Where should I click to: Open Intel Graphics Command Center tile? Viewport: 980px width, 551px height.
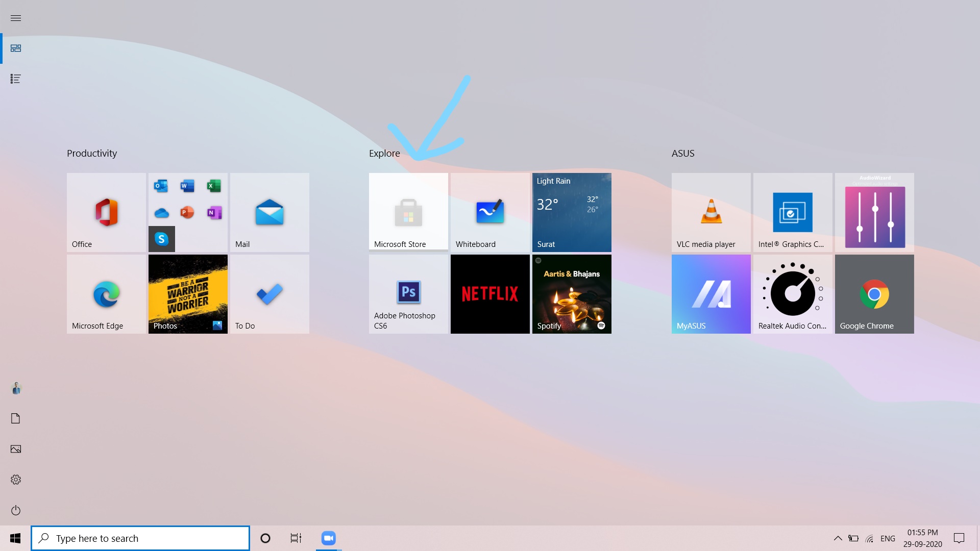coord(793,212)
